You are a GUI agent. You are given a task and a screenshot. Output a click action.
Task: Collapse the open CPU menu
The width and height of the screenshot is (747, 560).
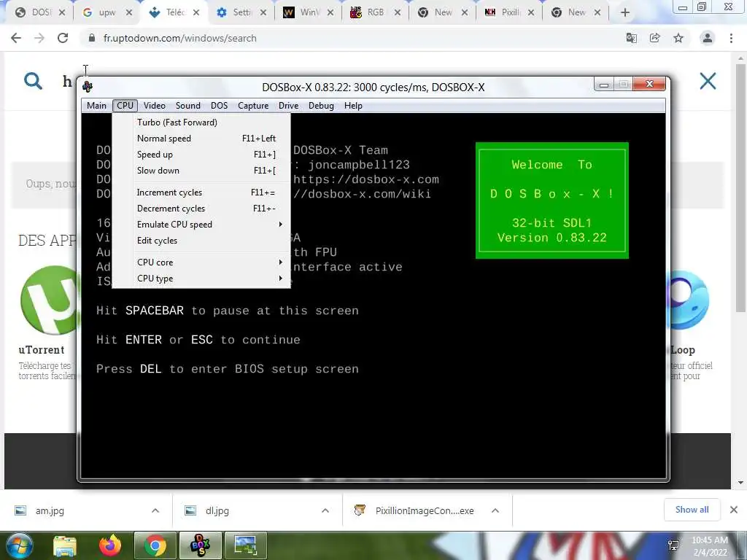[125, 106]
